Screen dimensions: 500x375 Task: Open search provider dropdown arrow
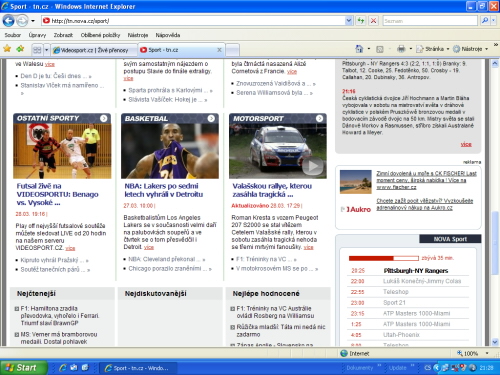[494, 21]
